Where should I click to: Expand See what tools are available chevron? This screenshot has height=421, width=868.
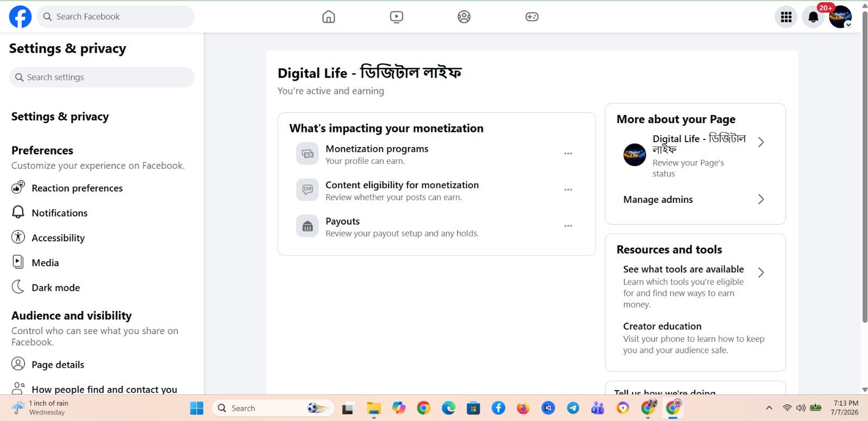click(761, 273)
